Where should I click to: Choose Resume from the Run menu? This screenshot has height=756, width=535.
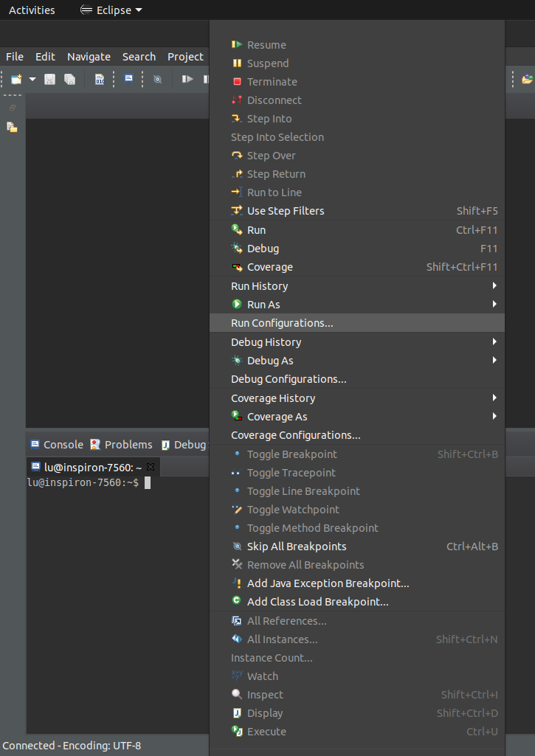[x=357, y=45]
